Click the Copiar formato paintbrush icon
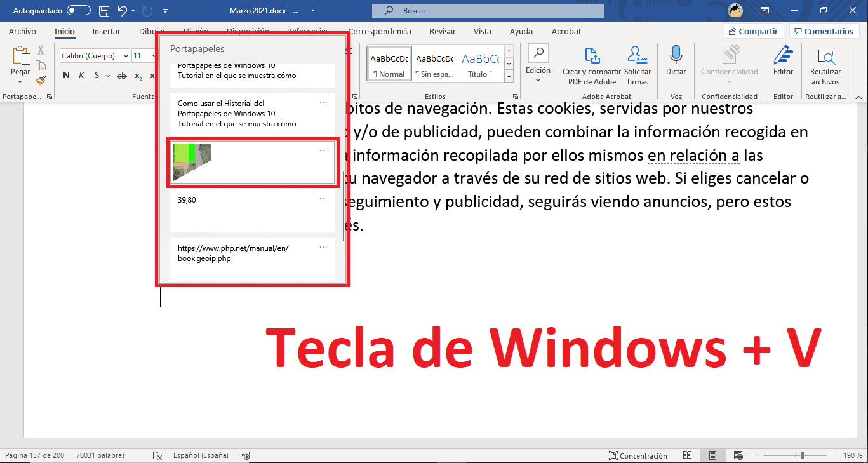 click(x=41, y=80)
